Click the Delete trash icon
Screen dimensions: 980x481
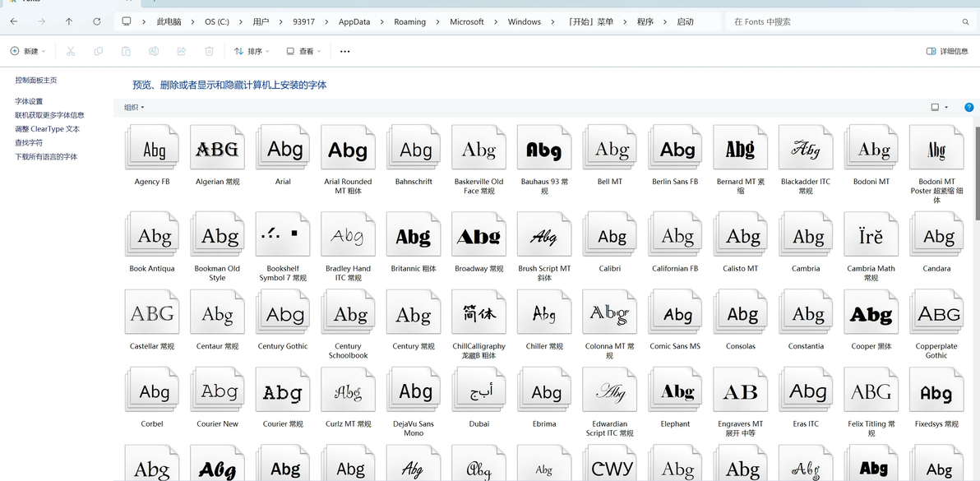tap(210, 51)
